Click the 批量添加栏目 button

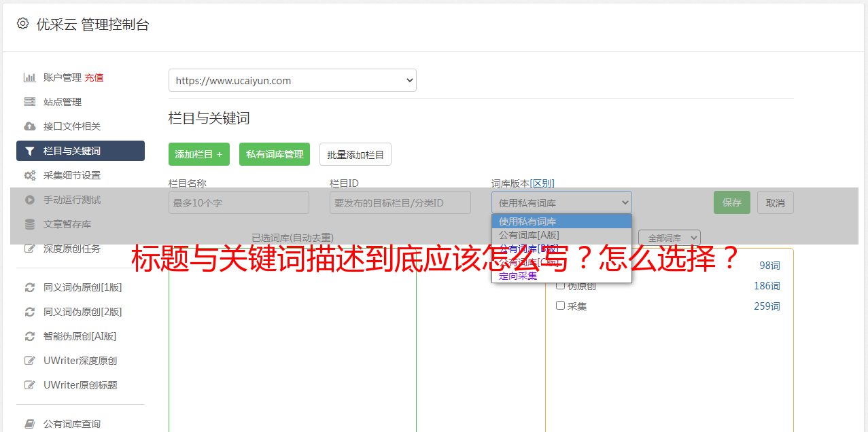click(x=355, y=154)
